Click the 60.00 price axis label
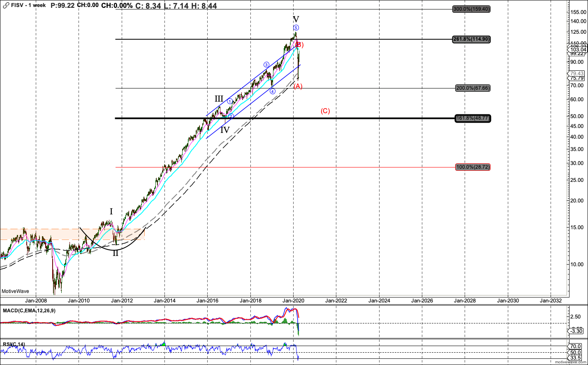Image resolution: width=588 pixels, height=365 pixels. (x=577, y=100)
